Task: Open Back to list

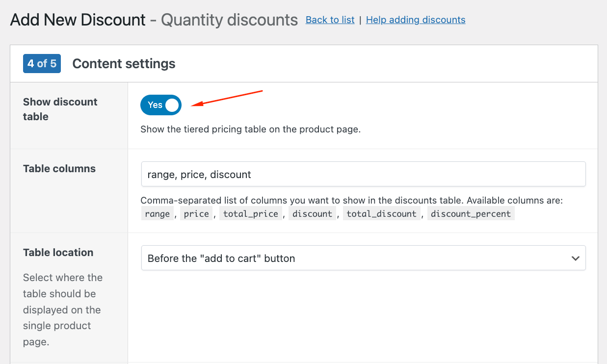Action: [x=330, y=20]
